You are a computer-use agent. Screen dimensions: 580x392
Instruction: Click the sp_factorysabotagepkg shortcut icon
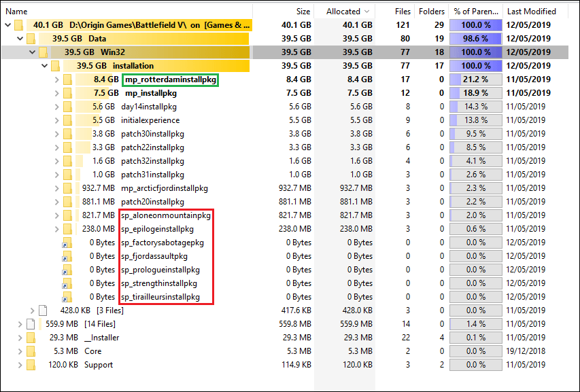67,243
